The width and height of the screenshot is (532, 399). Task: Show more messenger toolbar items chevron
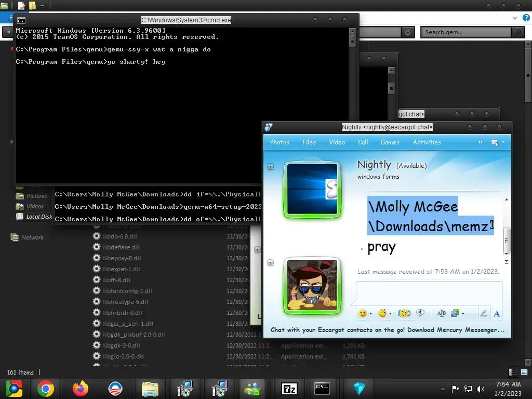(x=481, y=142)
